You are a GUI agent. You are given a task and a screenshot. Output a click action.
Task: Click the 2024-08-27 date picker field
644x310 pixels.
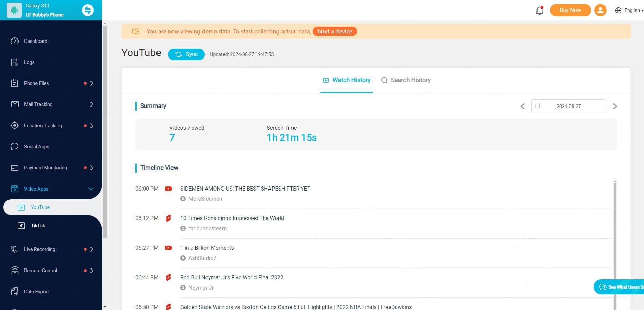[568, 106]
